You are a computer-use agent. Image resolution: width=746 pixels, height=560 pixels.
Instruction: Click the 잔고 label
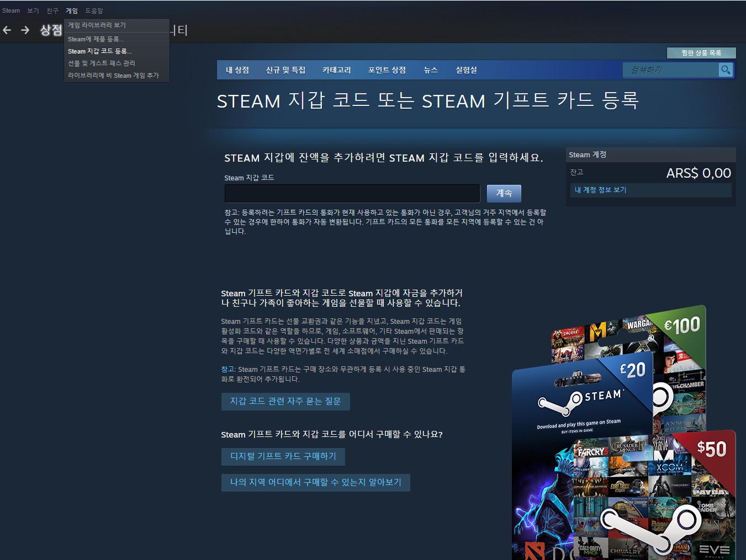(x=576, y=172)
